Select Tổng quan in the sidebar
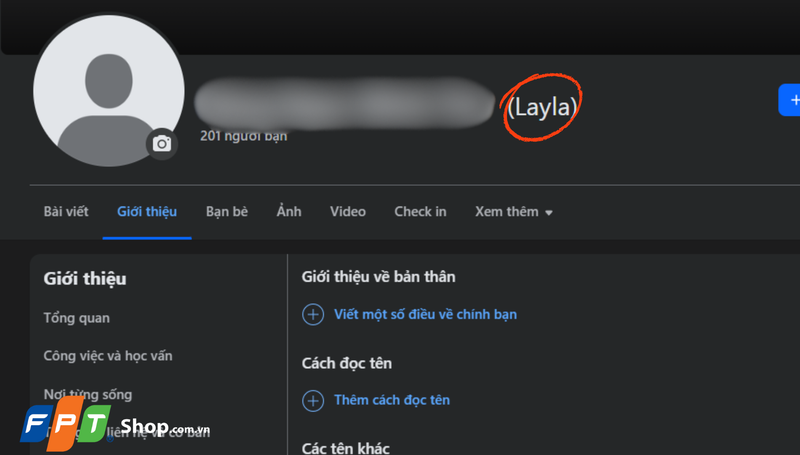 (x=77, y=318)
